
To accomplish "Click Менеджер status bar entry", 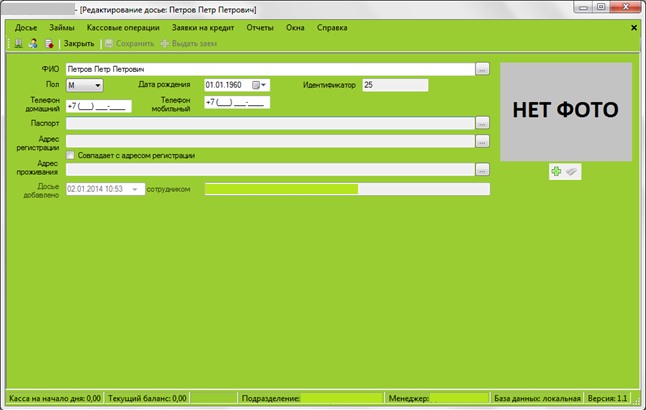I will 438,398.
